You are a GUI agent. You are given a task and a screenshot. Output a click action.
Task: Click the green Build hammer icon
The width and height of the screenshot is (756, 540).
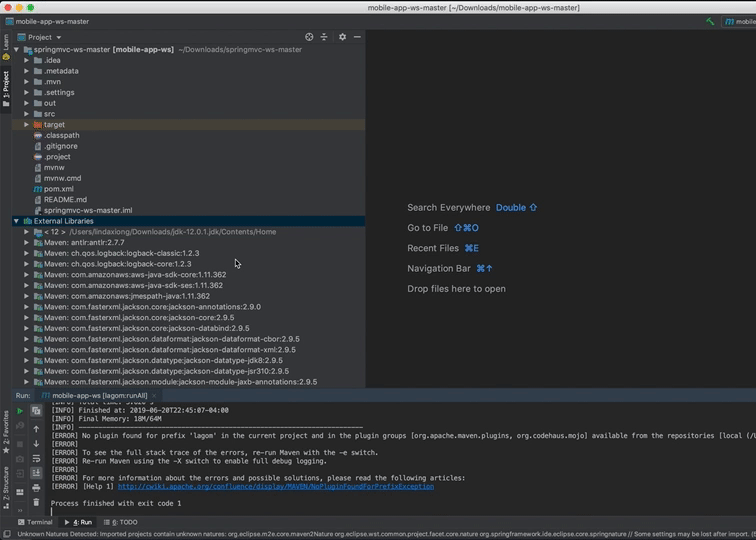click(x=710, y=21)
